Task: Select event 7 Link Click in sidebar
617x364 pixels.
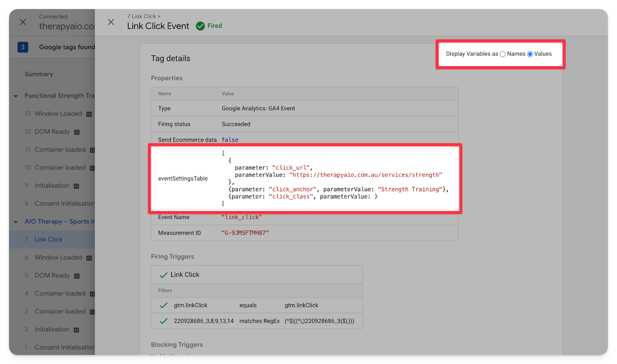Action: 49,239
